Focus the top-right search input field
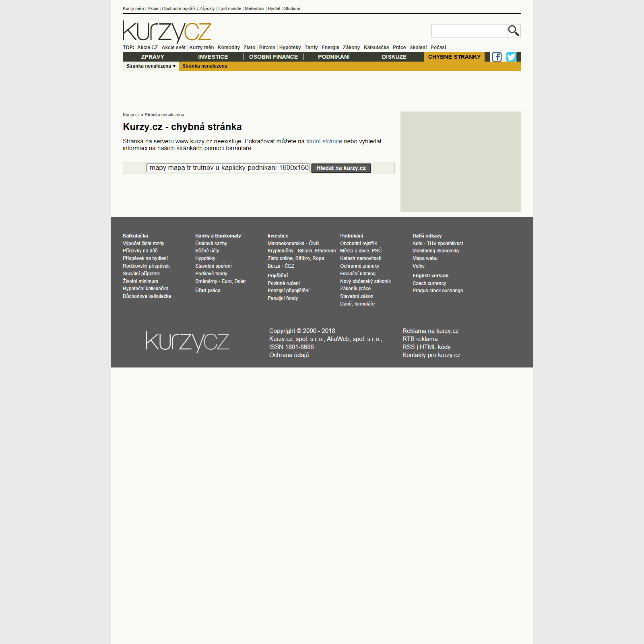Image resolution: width=644 pixels, height=644 pixels. [469, 31]
